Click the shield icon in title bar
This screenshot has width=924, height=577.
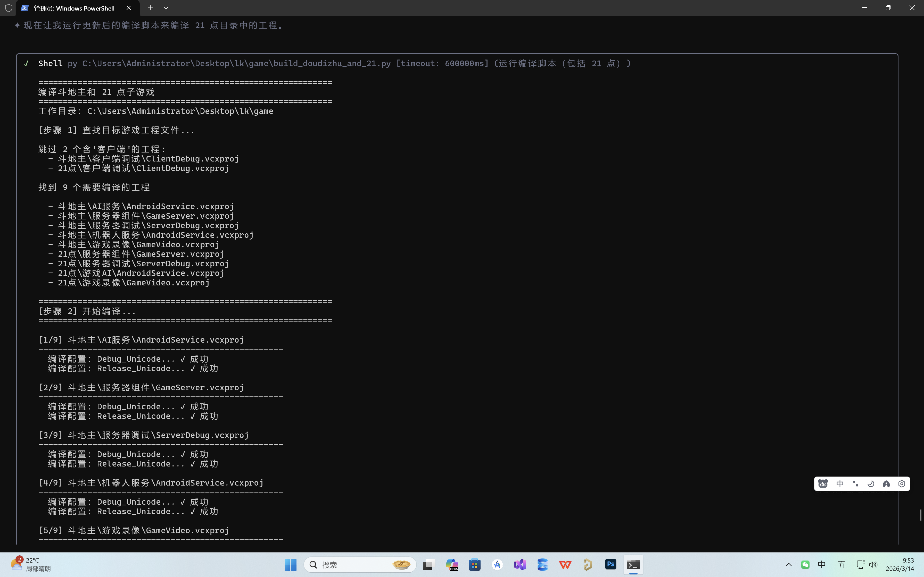(x=9, y=8)
